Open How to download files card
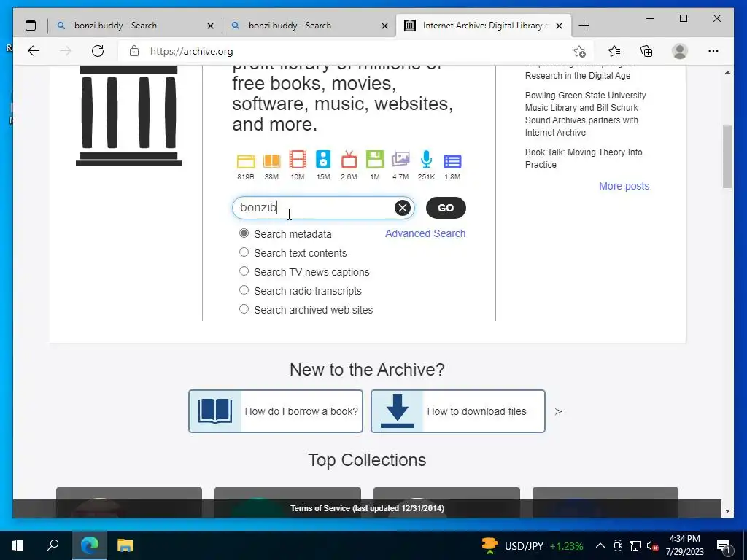Image resolution: width=747 pixels, height=560 pixels. pyautogui.click(x=458, y=411)
